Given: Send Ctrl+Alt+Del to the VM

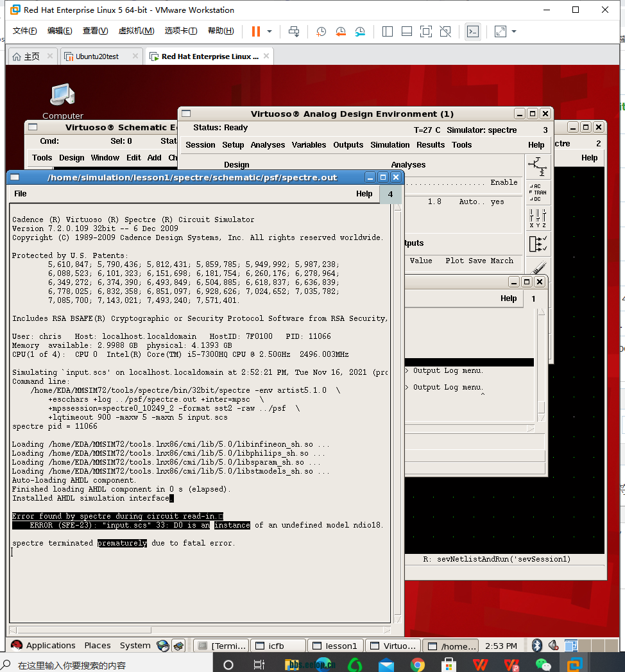Looking at the screenshot, I should 294,31.
